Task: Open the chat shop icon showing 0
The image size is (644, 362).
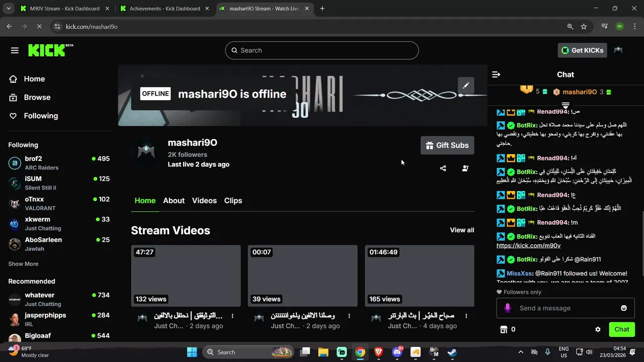Action: [507, 329]
